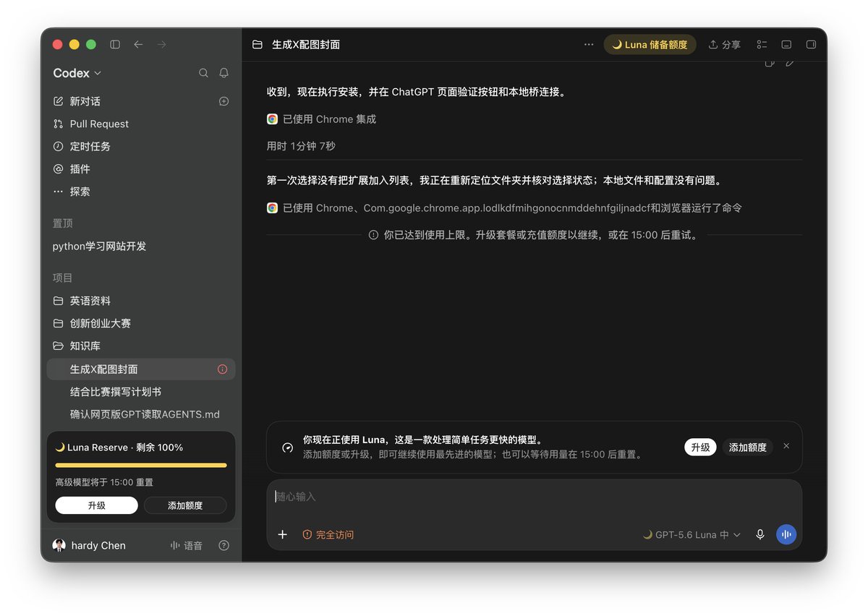Toggle the sidebar panel icon

(115, 45)
